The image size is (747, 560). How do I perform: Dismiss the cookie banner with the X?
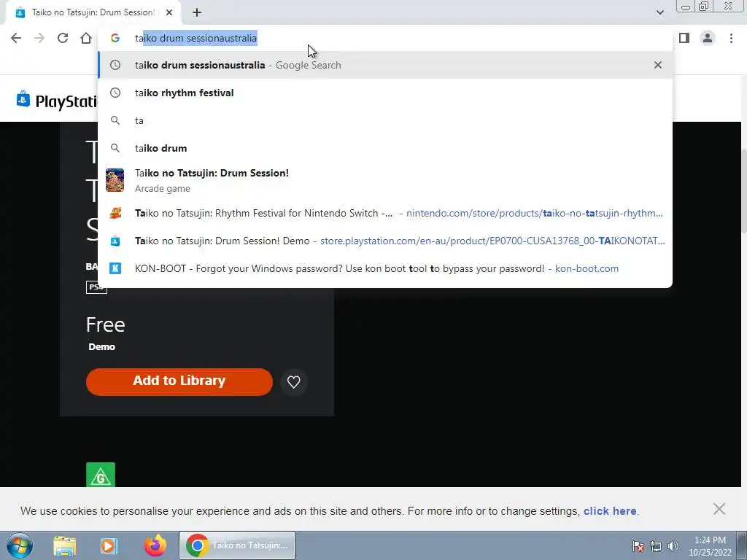click(719, 509)
